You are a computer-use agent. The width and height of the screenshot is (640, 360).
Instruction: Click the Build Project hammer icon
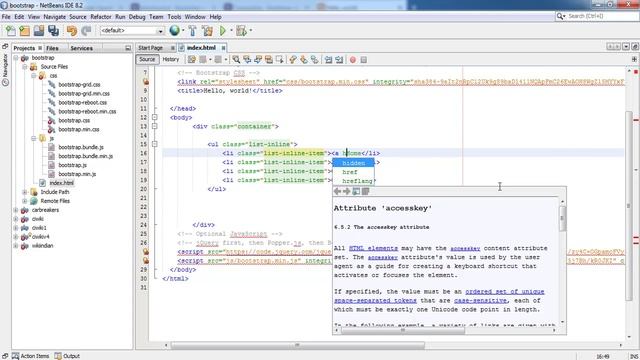(193, 31)
